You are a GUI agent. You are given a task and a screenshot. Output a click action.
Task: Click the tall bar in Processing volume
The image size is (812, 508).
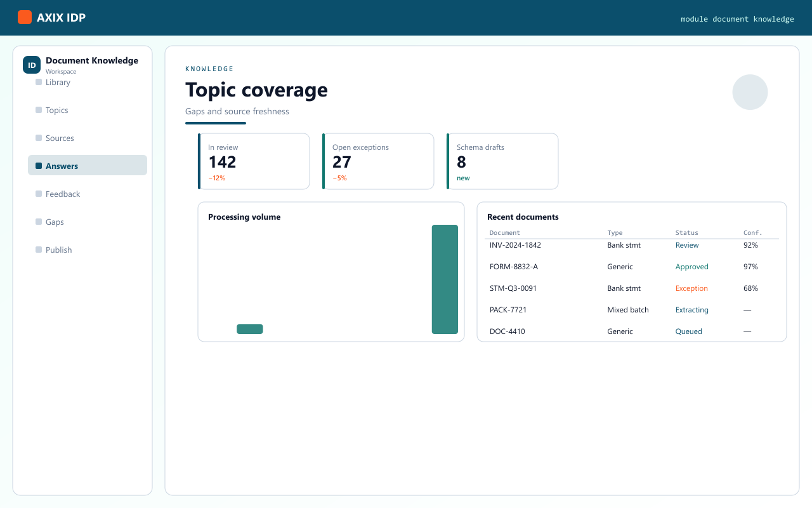(x=445, y=279)
